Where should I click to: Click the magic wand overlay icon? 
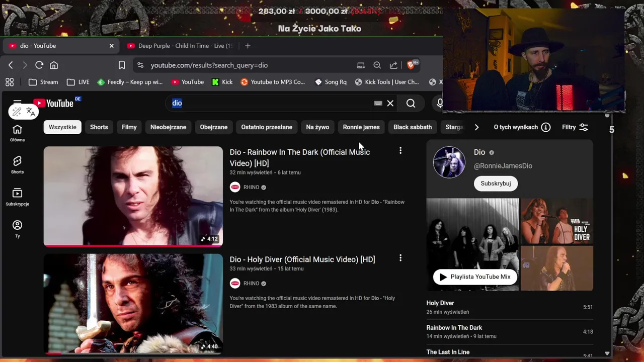tap(17, 112)
